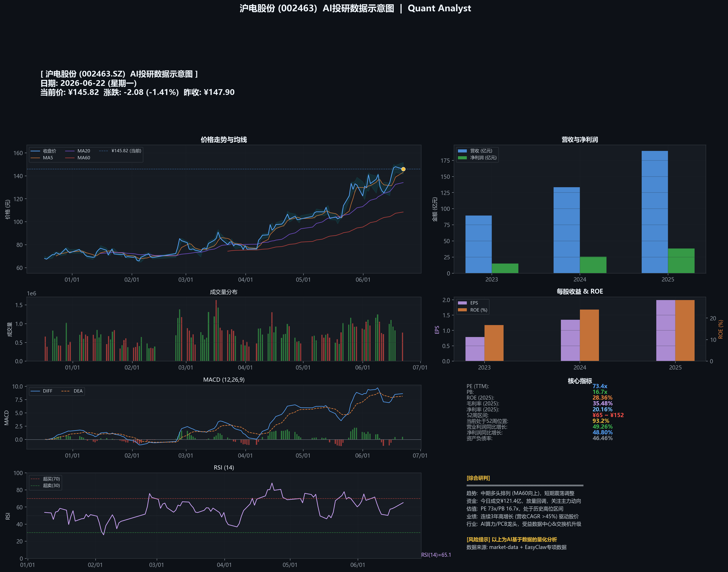The image size is (728, 572).
Task: Select the DEA legend entry
Action: [x=72, y=391]
